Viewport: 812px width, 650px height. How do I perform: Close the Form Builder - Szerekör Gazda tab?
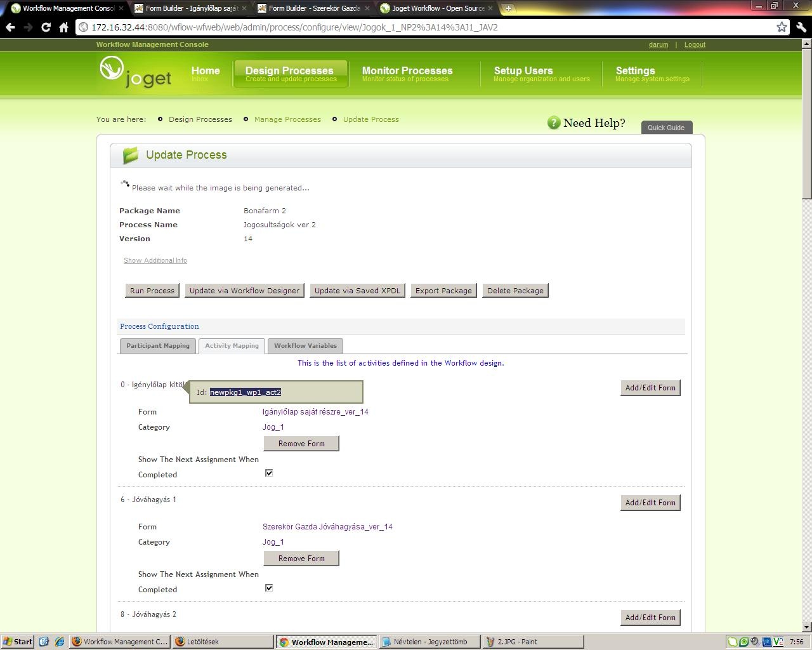pos(367,8)
